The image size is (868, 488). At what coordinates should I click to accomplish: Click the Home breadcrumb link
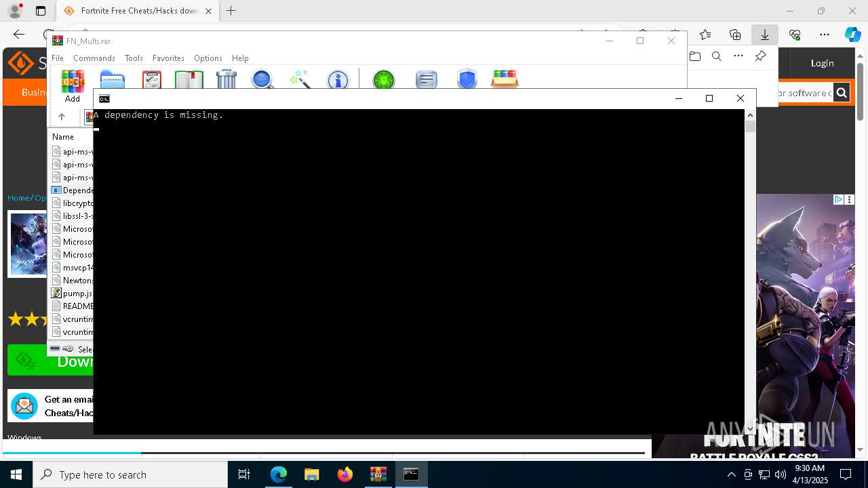pyautogui.click(x=18, y=198)
